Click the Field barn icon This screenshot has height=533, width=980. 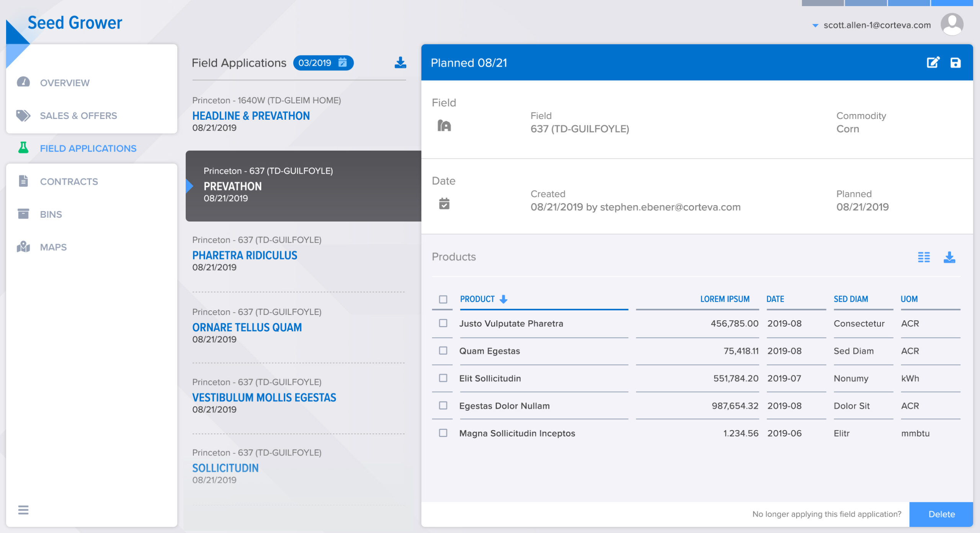pyautogui.click(x=444, y=125)
